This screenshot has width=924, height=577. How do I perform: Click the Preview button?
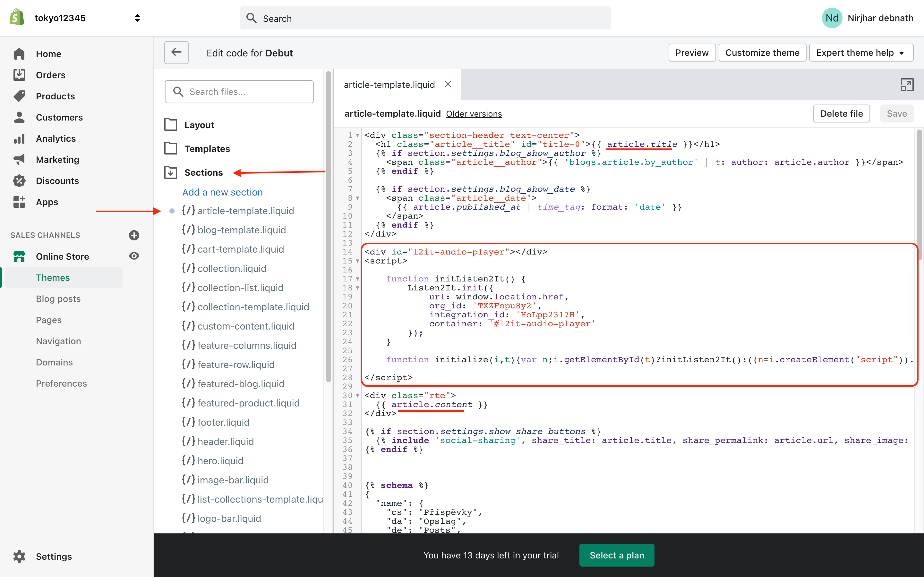click(691, 53)
